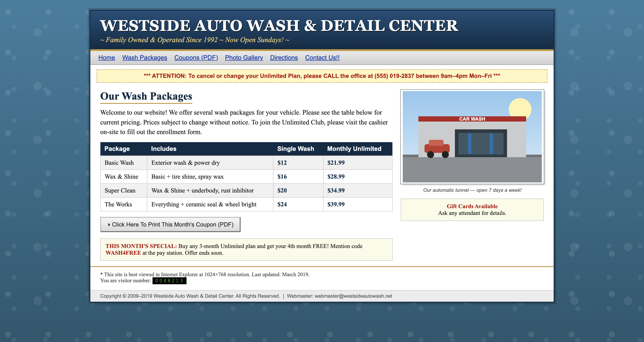Select the green visitor counter display
644x342 pixels.
(169, 281)
